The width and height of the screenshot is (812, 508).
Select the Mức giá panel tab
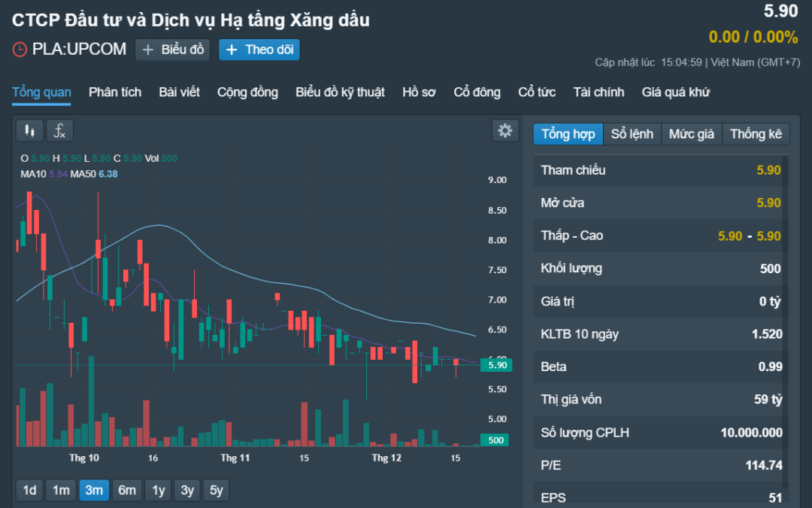pos(691,133)
